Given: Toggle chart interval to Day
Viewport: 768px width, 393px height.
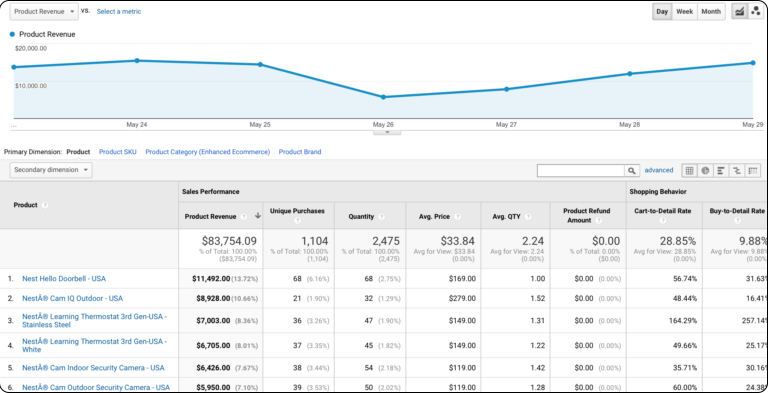Looking at the screenshot, I should (x=662, y=12).
